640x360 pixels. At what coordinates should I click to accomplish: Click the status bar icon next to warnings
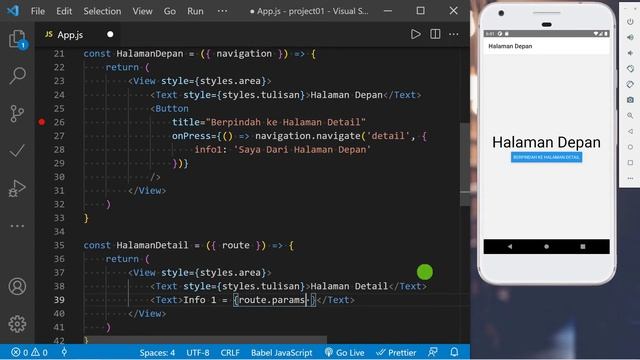tap(64, 352)
